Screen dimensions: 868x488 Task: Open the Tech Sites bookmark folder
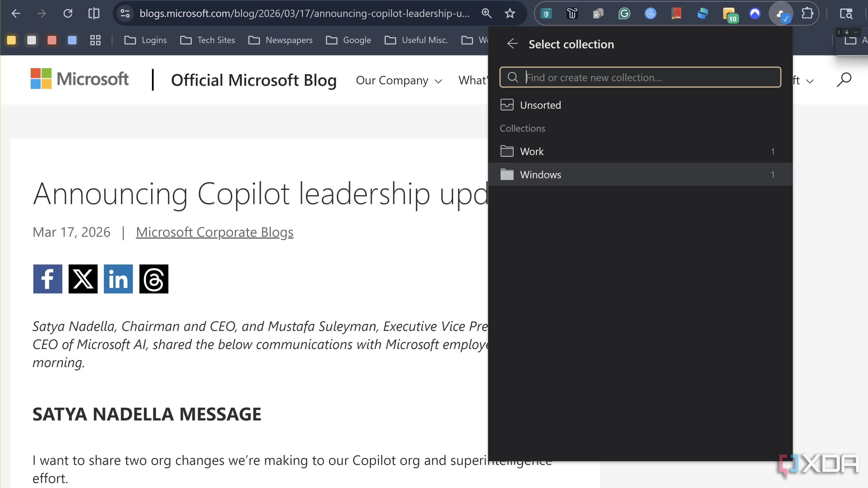[x=208, y=40]
